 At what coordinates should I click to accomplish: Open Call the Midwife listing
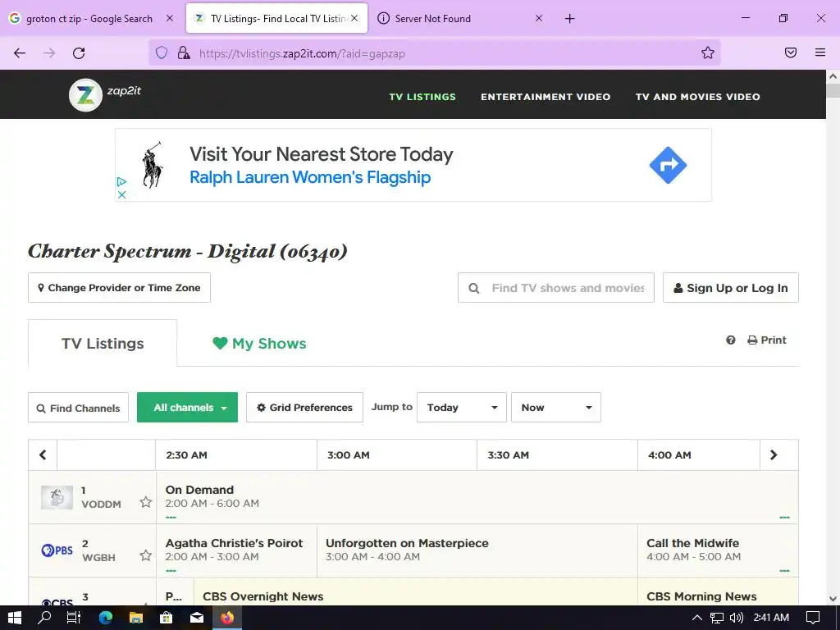click(718, 550)
